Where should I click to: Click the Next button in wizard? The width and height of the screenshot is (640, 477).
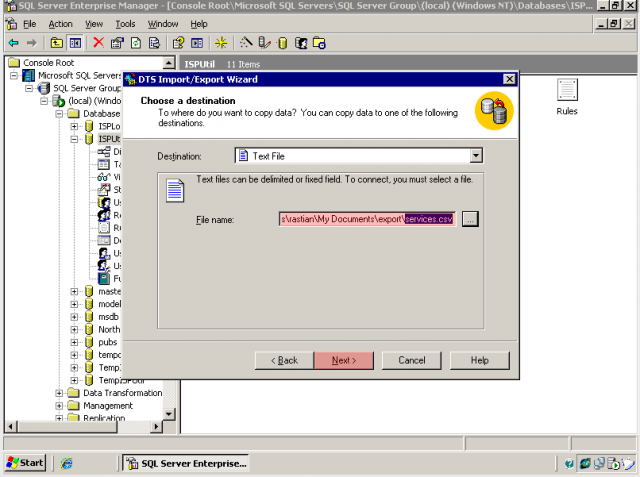[x=343, y=360]
